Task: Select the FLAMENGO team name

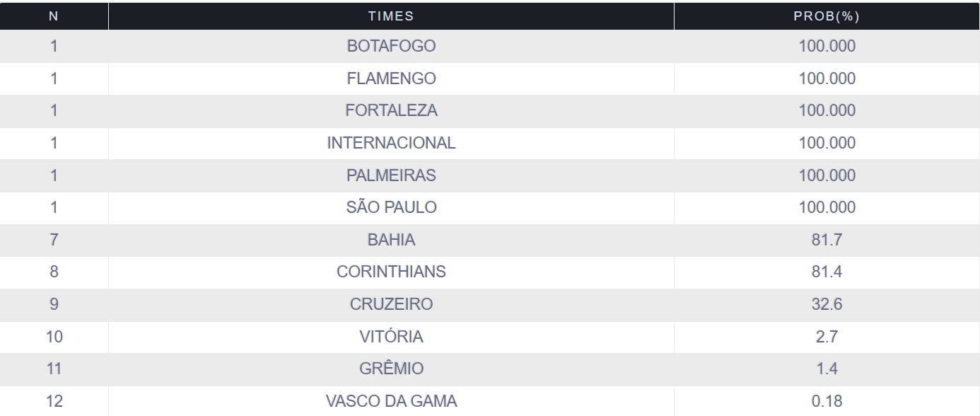Action: [391, 79]
